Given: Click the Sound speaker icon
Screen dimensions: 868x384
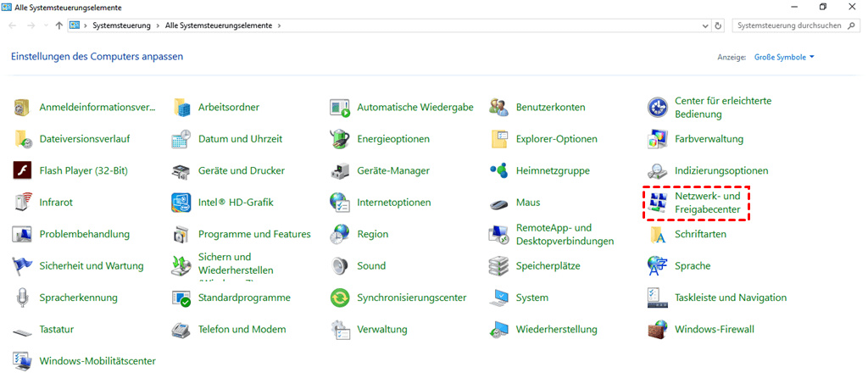Looking at the screenshot, I should (x=340, y=265).
